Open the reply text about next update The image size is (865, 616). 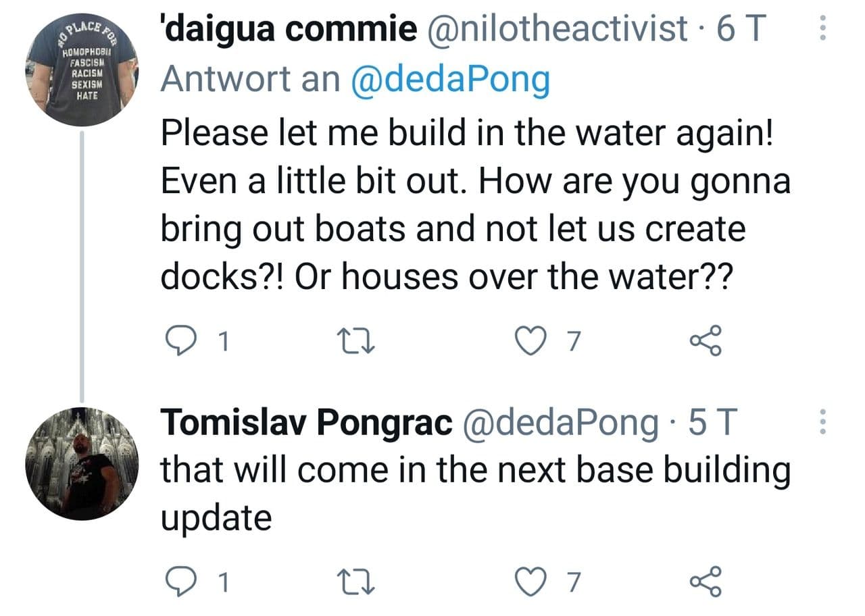(473, 493)
